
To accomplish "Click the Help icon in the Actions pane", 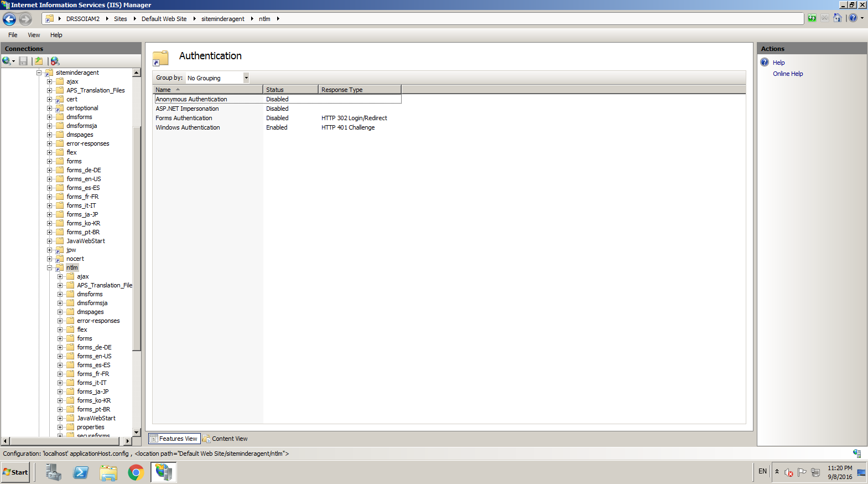I will click(765, 62).
